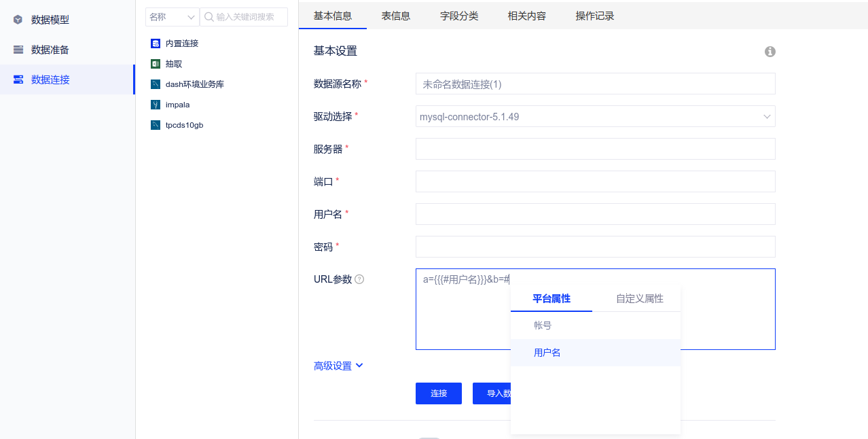Viewport: 868px width, 439px height.
Task: Click the 数据连接 sidebar icon
Action: 18,80
